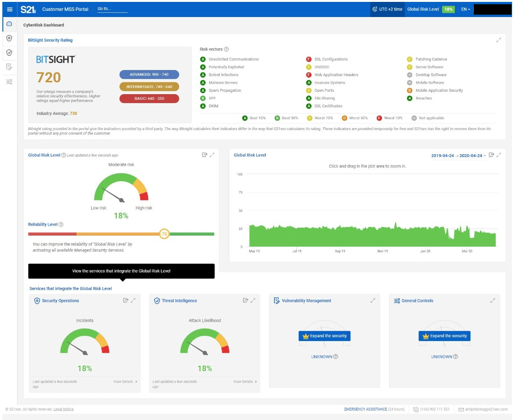Open View Details for Security Operations

click(x=125, y=382)
